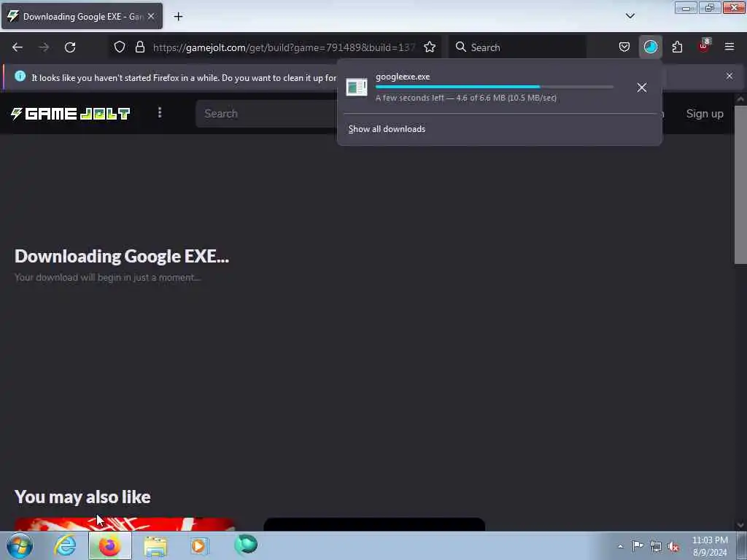Click the googleexe.exe file name
Viewport: 747px width, 560px height.
[403, 77]
